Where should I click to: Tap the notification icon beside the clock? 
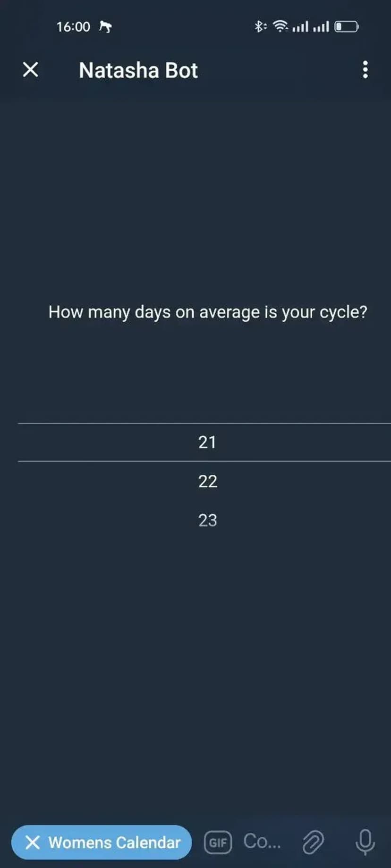click(x=105, y=27)
